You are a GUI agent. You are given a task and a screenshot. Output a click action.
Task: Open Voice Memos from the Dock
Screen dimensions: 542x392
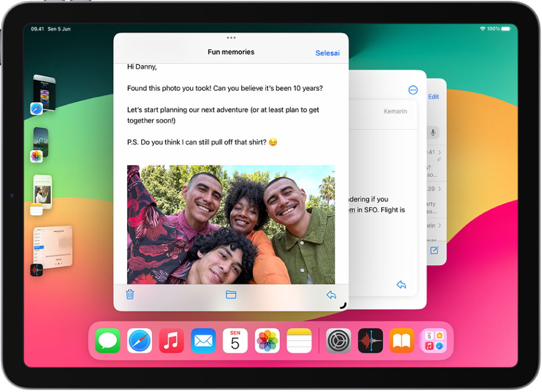coord(370,341)
